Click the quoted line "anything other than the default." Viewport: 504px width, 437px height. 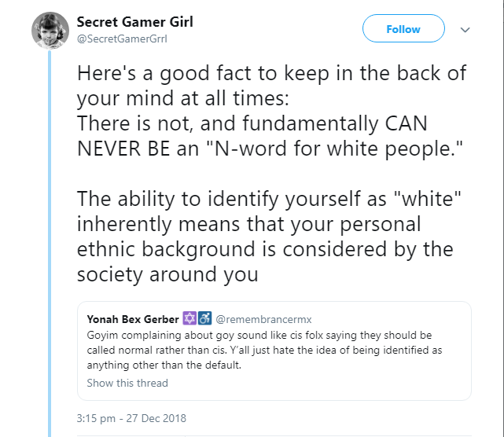(x=164, y=365)
